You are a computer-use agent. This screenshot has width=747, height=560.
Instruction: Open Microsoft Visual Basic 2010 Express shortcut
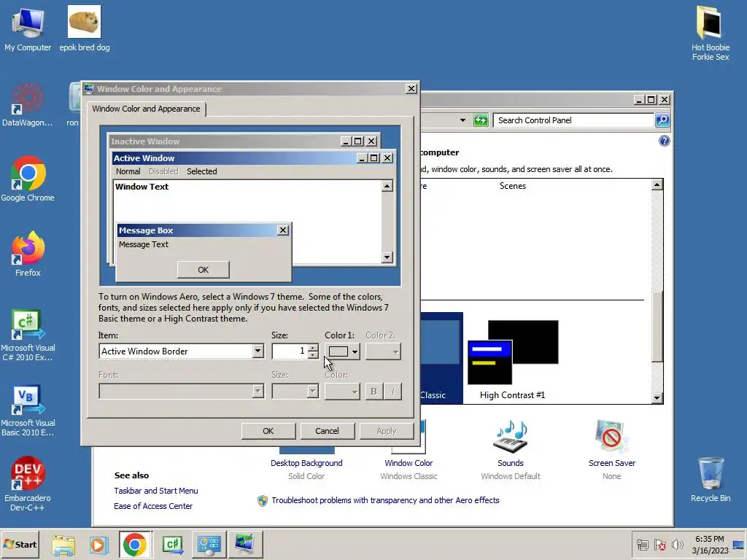[x=28, y=411]
